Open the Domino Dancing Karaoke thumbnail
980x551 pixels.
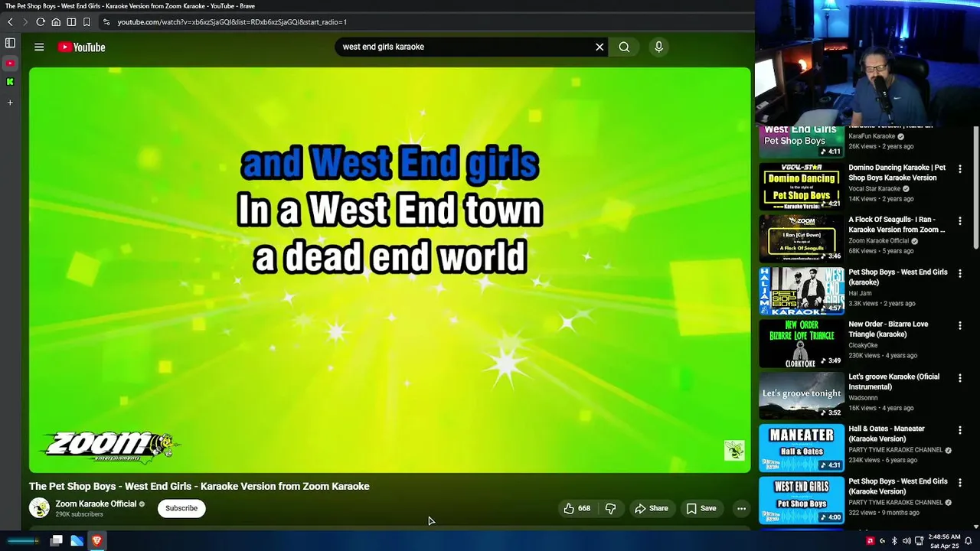pos(802,186)
